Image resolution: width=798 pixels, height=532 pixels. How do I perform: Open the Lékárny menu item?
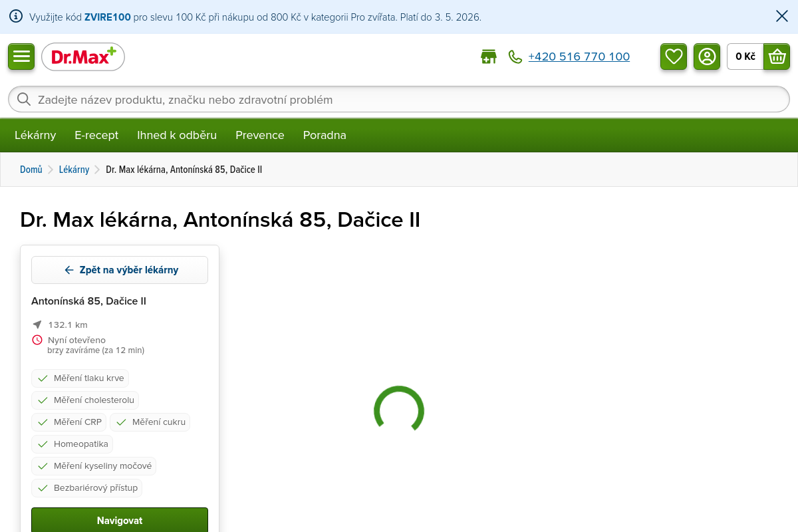(x=35, y=135)
